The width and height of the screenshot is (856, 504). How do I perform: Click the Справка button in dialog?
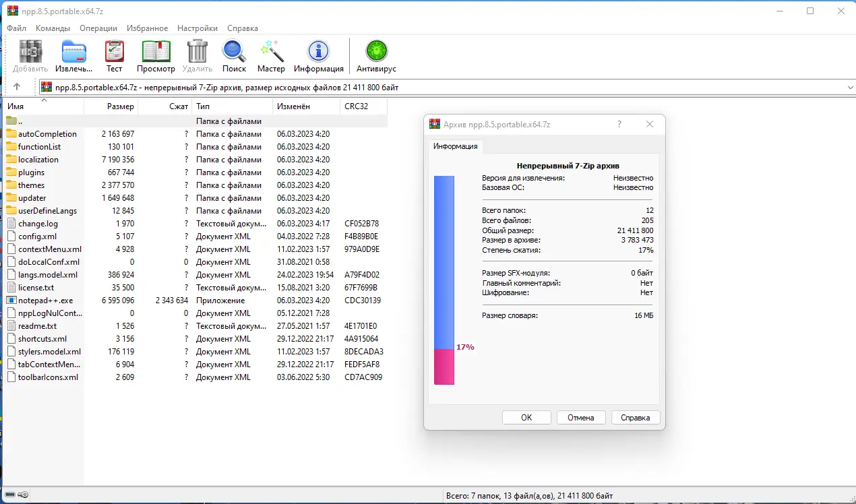click(x=636, y=418)
